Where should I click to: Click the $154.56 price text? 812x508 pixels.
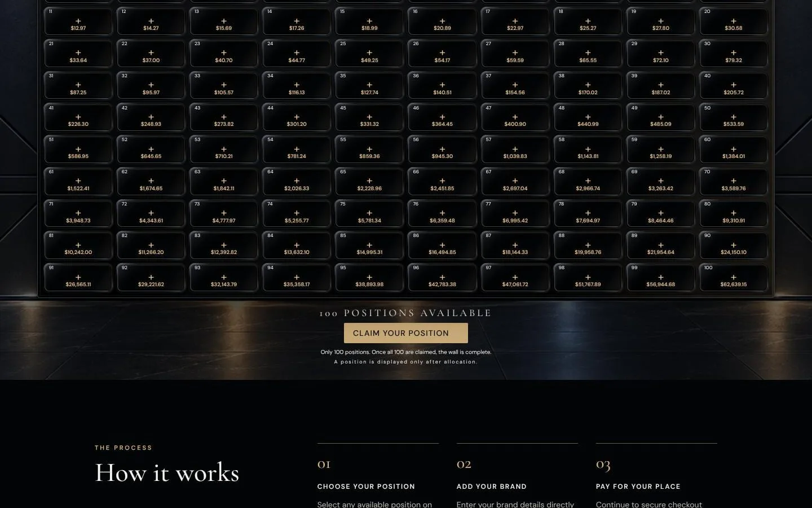(515, 93)
